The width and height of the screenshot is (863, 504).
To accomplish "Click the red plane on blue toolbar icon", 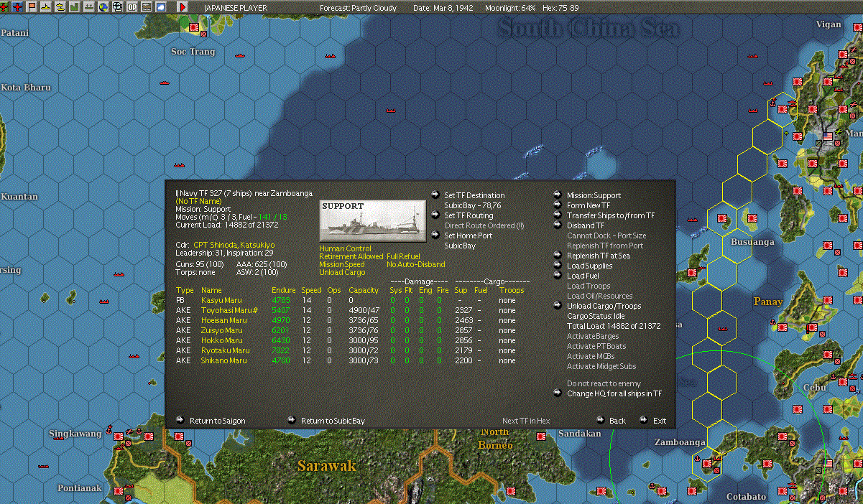I will [17, 6].
